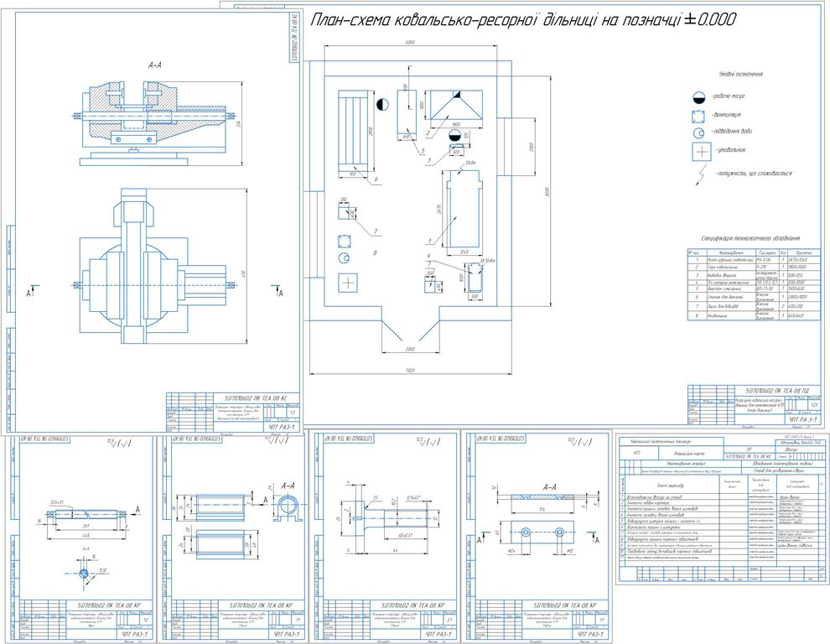The height and width of the screenshot is (644, 830).
Task: Click the підведення води circle legend symbol
Action: click(698, 132)
